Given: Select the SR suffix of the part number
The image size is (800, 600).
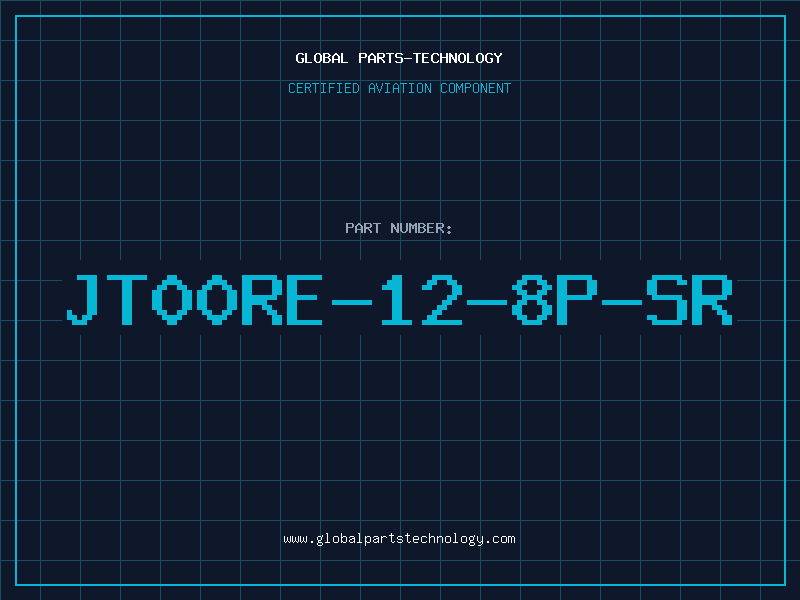Looking at the screenshot, I should [x=689, y=300].
